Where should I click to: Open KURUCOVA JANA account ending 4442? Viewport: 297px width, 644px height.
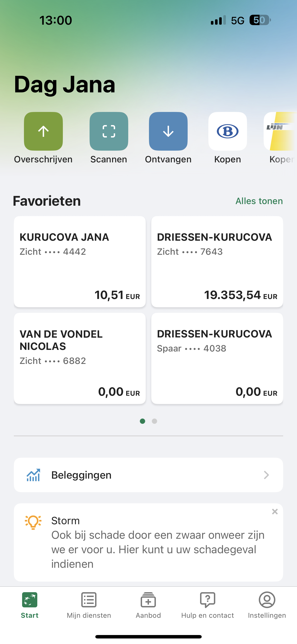80,261
